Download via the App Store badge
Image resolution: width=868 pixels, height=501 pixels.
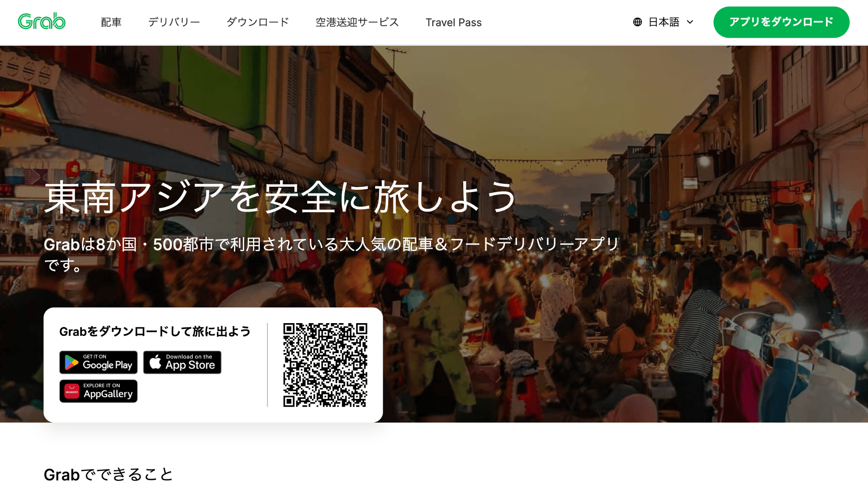[x=182, y=362]
